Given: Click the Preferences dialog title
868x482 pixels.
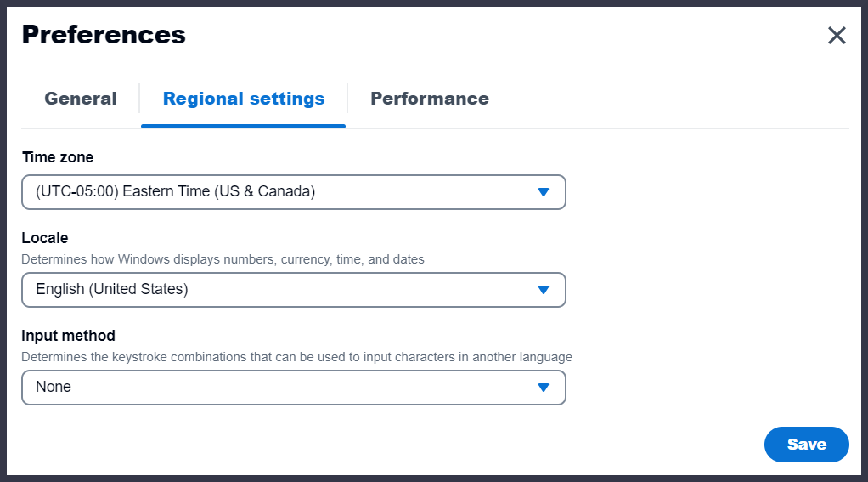Looking at the screenshot, I should tap(104, 35).
